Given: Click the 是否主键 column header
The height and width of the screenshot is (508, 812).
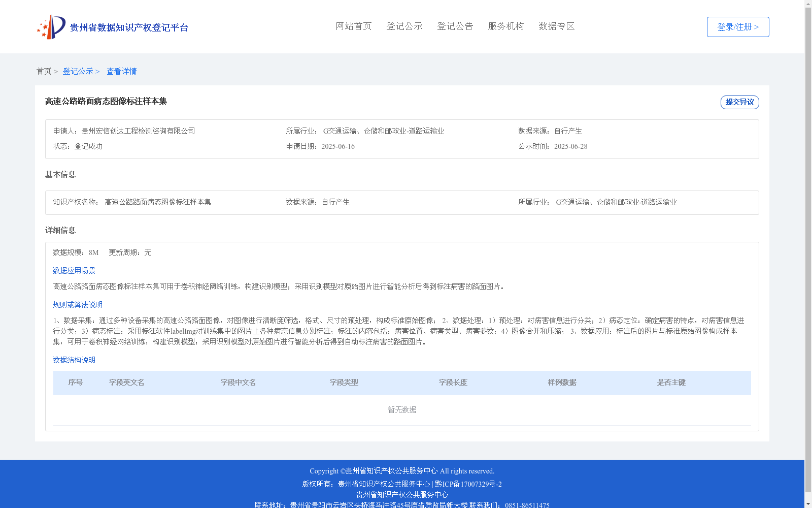Looking at the screenshot, I should [x=671, y=383].
